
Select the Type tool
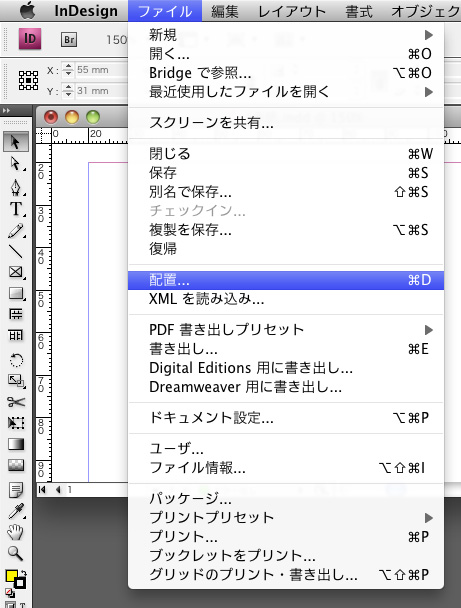16,209
